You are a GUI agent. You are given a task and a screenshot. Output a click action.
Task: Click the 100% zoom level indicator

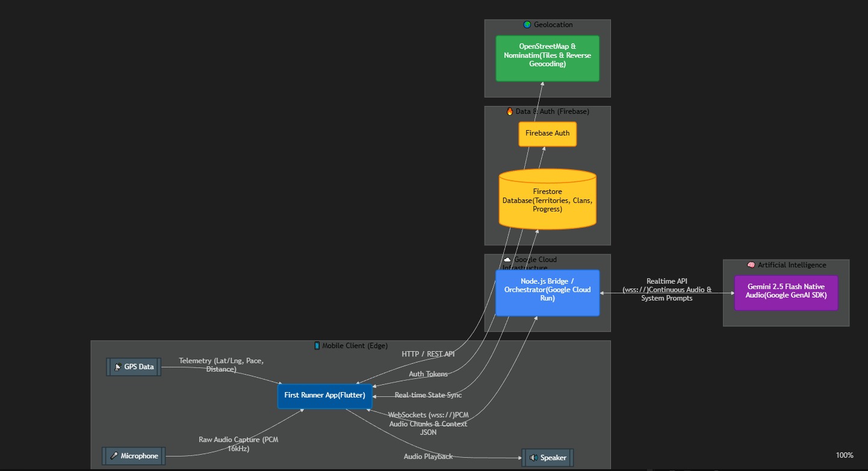pos(845,455)
